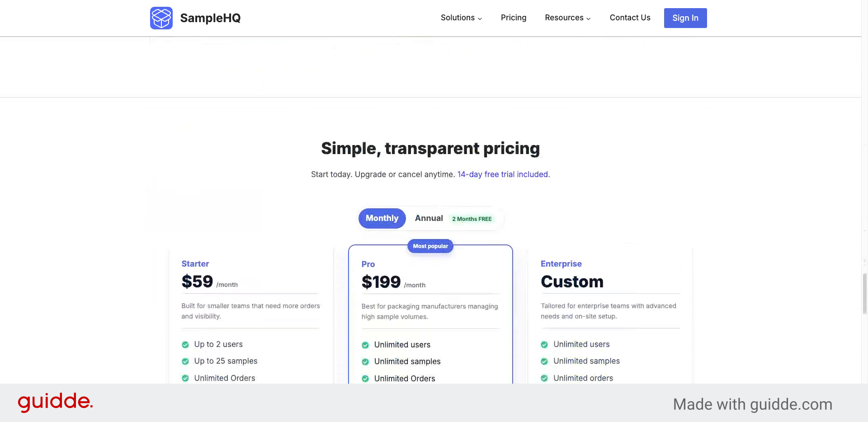Screen dimensions: 868x422
Task: Click the Most popular badge on Pro plan
Action: (430, 246)
